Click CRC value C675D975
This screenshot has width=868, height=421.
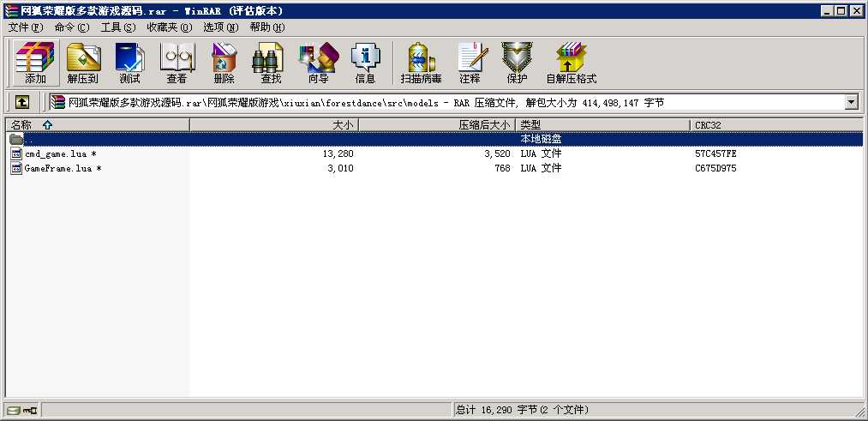pyautogui.click(x=715, y=168)
